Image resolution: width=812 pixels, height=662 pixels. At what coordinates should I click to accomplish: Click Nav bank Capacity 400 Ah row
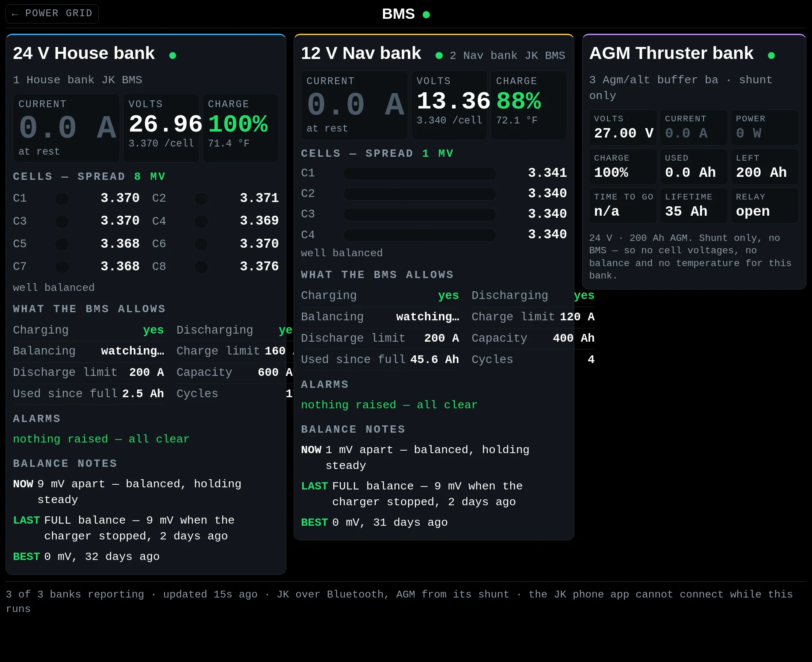tap(533, 338)
